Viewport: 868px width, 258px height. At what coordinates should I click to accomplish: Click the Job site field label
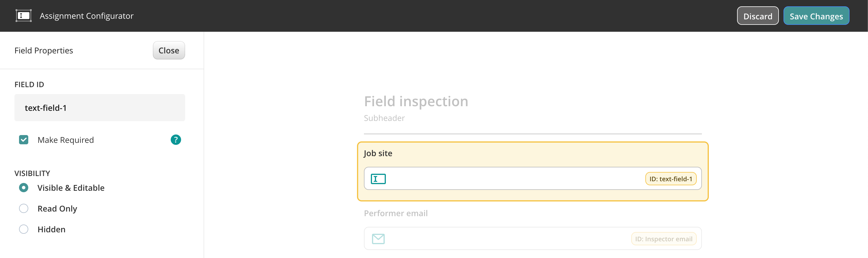[x=378, y=153]
